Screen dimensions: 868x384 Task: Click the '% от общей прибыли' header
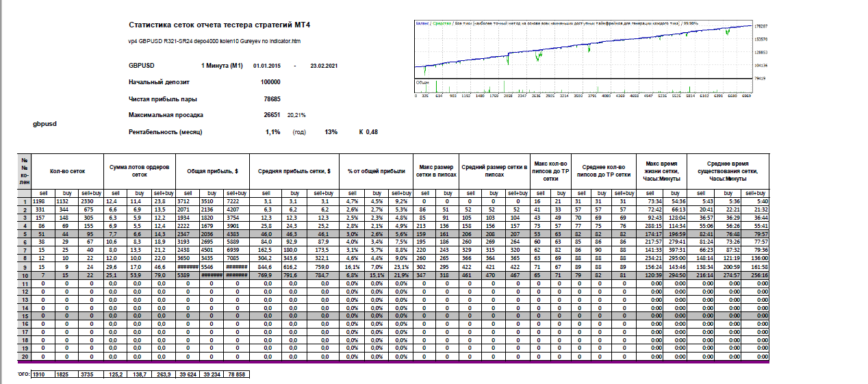tap(376, 172)
